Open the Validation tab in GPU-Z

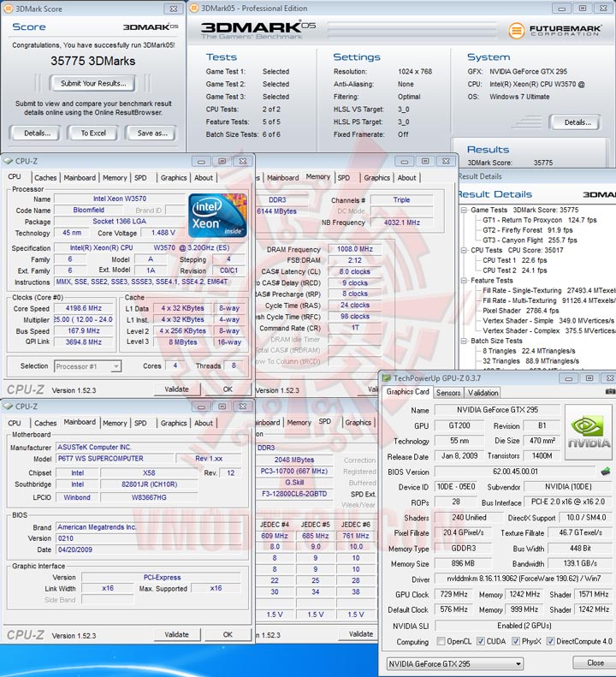[x=483, y=393]
